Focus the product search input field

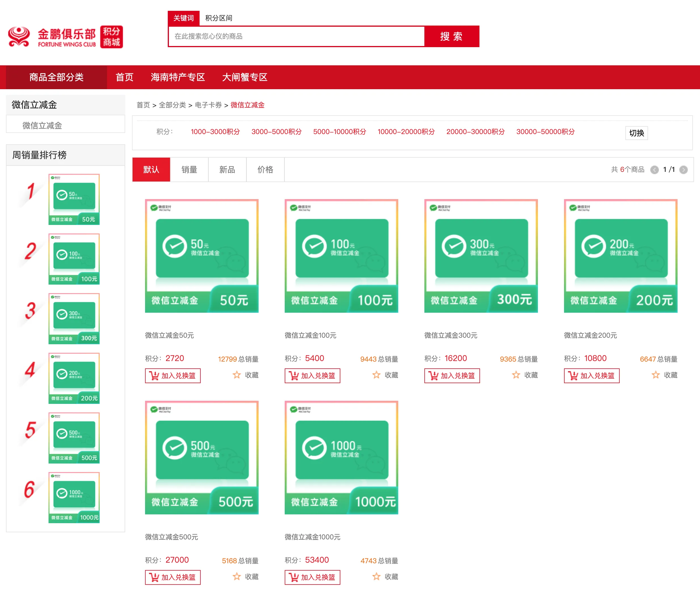click(x=296, y=37)
